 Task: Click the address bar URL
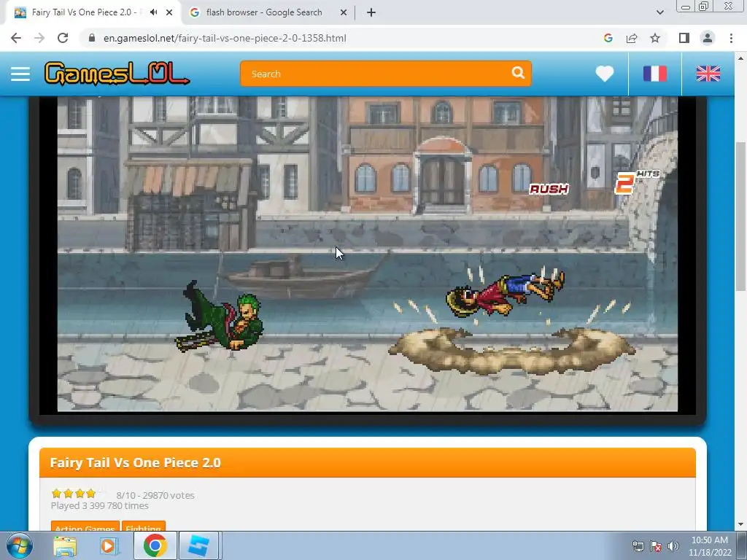225,38
